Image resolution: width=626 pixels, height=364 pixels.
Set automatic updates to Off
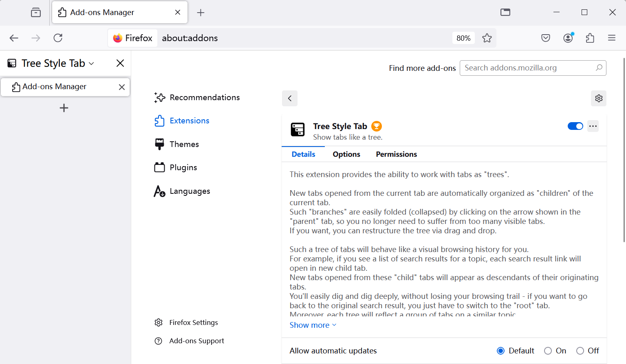(580, 351)
